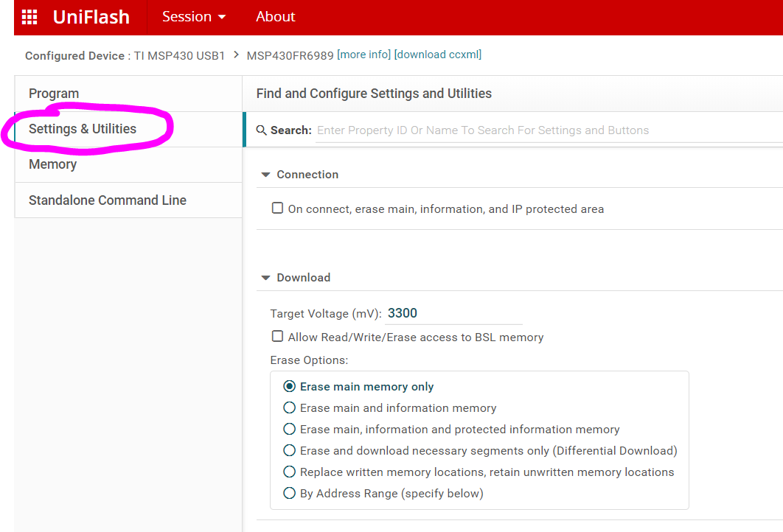Click the UniFlash logo
This screenshot has width=783, height=532.
click(x=91, y=16)
